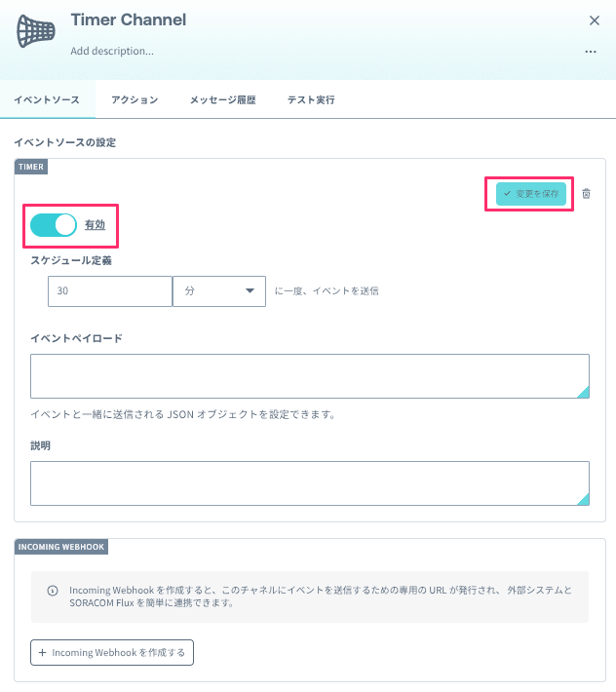Close the Timer Channel panel
The image size is (616, 692).
[595, 20]
